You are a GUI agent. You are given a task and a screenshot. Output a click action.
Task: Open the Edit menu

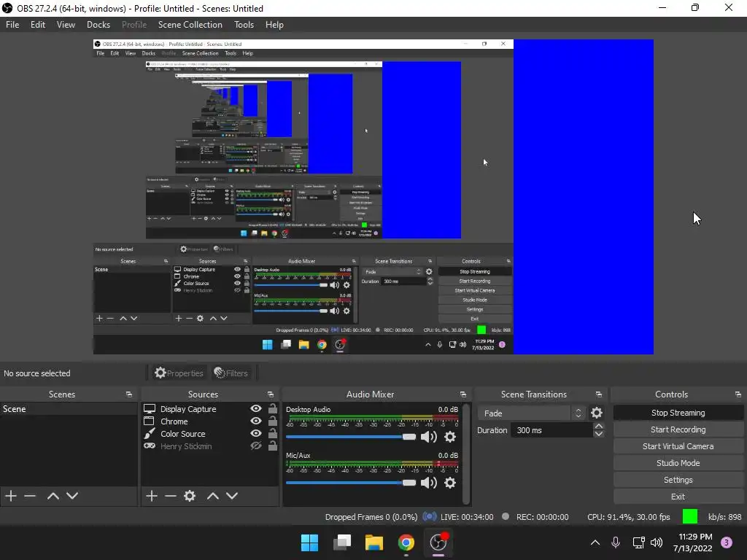(38, 25)
